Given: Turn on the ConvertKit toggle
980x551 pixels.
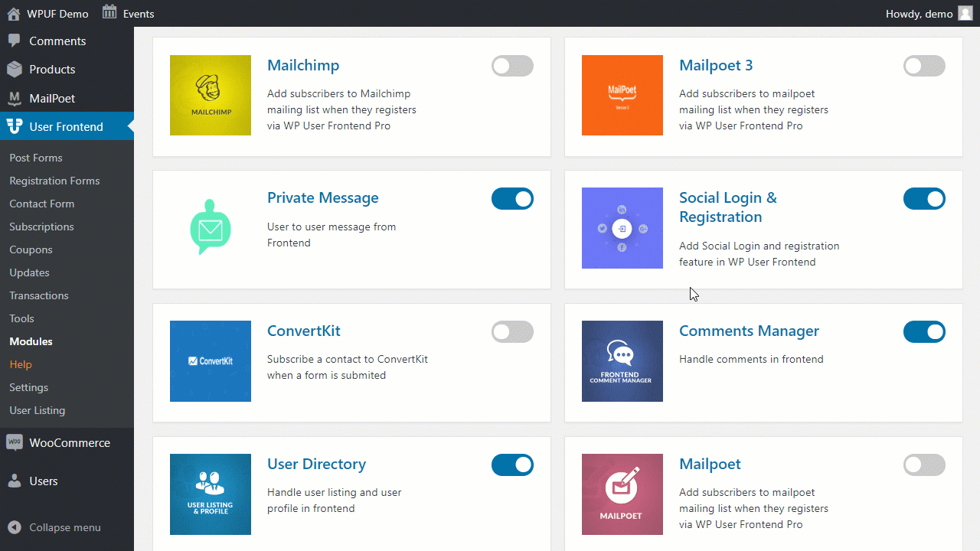Looking at the screenshot, I should coord(512,332).
